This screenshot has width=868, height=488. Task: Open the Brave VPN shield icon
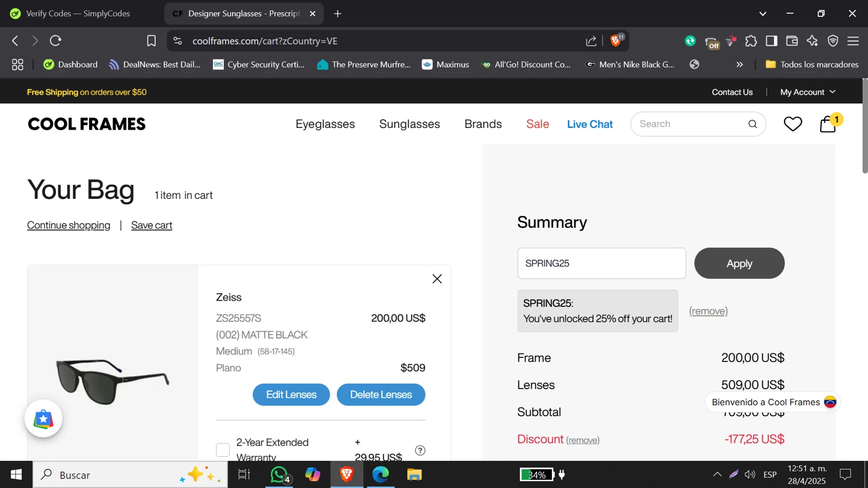(833, 41)
